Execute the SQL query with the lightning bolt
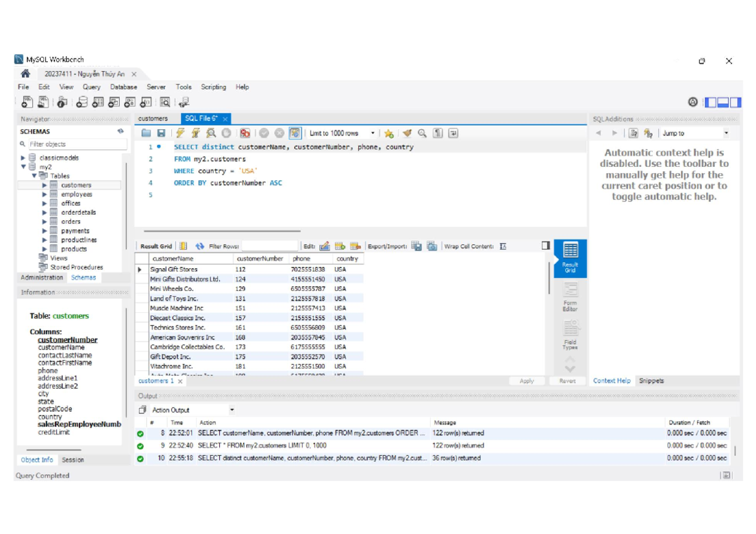 pos(181,133)
